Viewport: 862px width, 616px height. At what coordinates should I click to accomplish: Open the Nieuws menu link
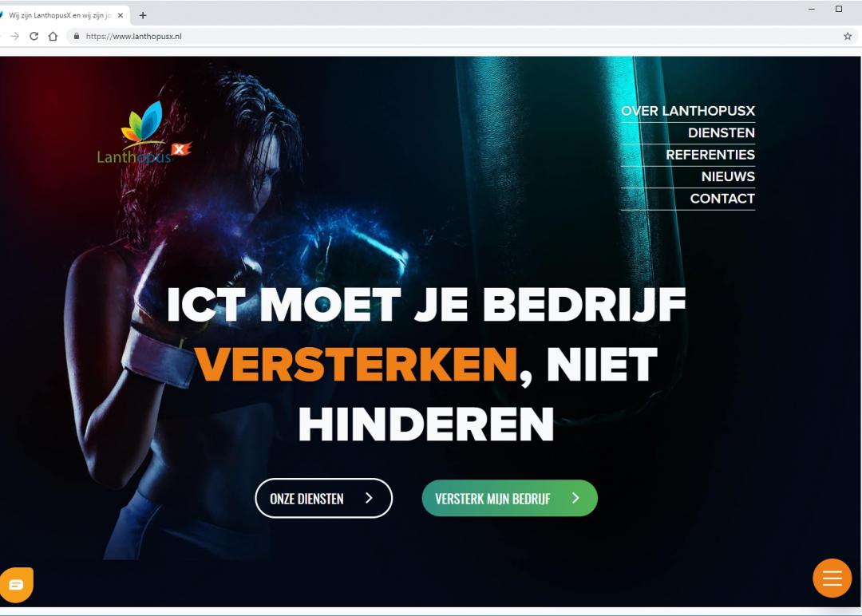(x=728, y=177)
